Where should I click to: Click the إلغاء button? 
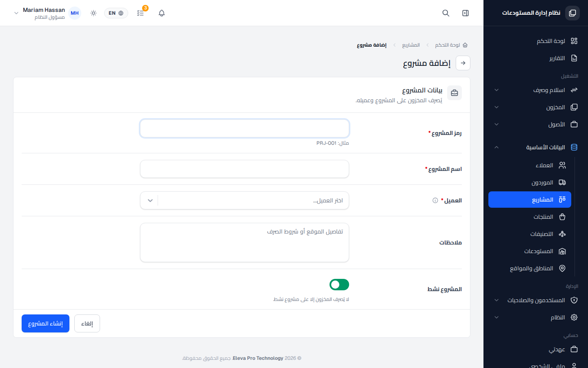coord(87,323)
